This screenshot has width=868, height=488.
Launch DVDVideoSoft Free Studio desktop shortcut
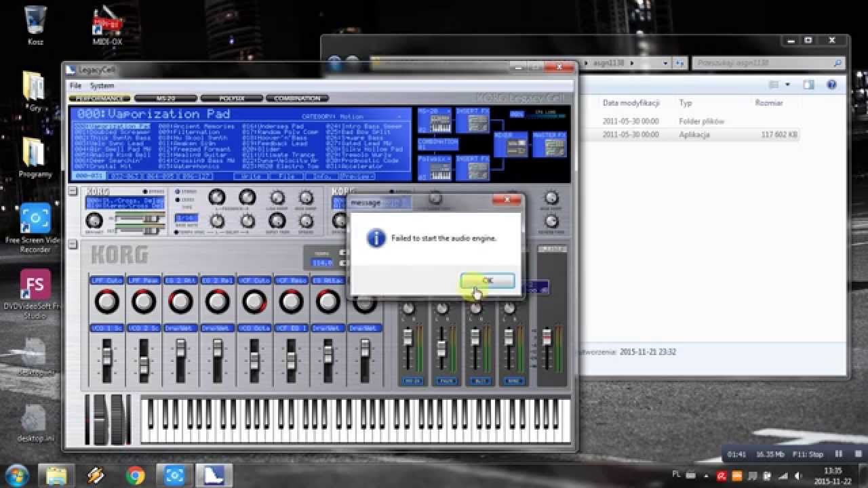click(x=35, y=295)
